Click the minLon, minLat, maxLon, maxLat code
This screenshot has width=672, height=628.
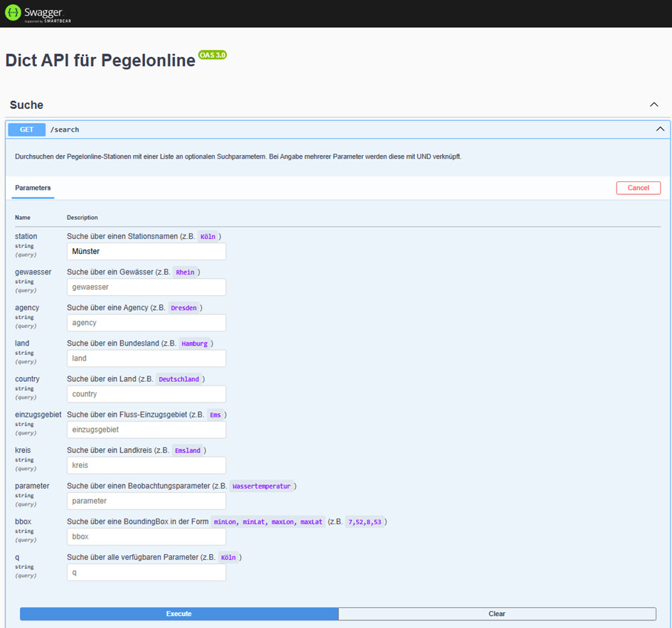(x=268, y=522)
